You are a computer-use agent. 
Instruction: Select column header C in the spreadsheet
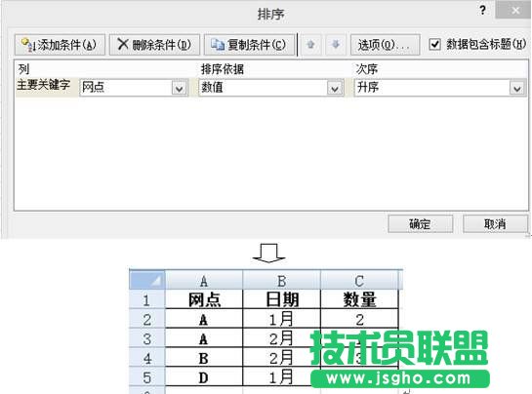pyautogui.click(x=359, y=280)
